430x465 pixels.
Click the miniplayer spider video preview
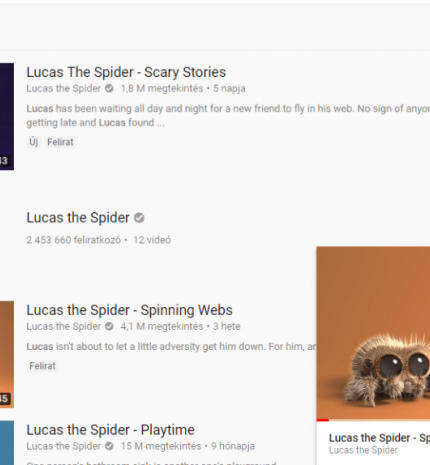tap(373, 333)
